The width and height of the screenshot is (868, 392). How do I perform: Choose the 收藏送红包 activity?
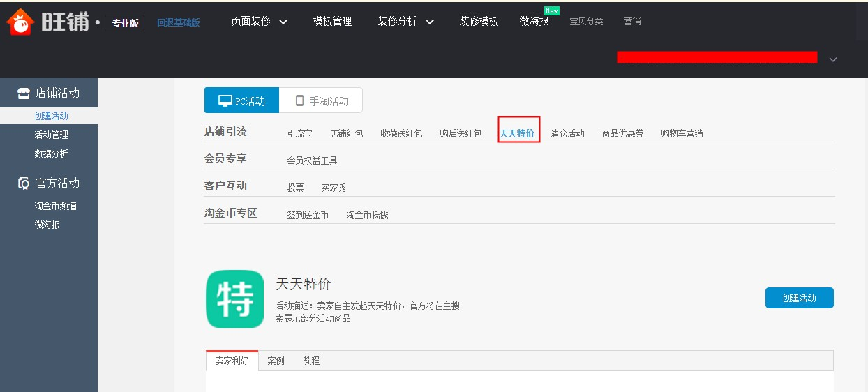[401, 133]
